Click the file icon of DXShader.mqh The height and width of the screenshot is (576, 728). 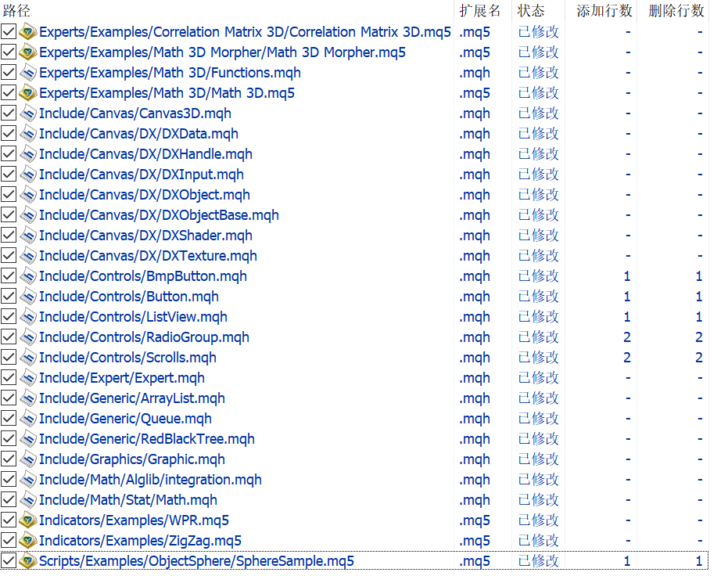pos(28,236)
